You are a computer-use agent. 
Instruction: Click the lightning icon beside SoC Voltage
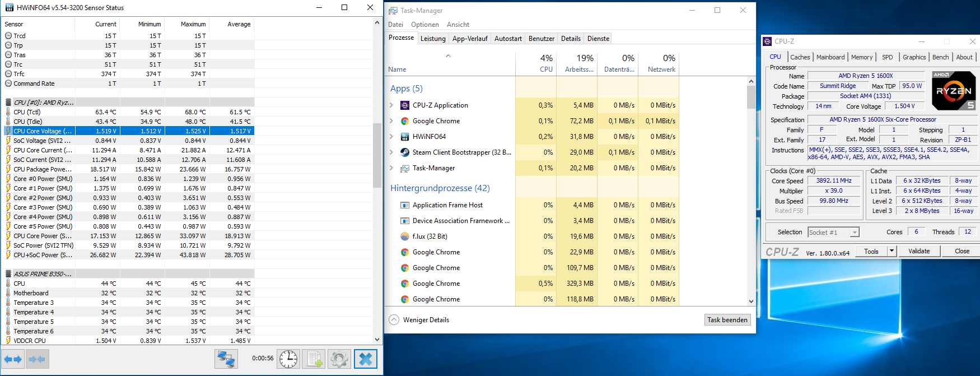(8, 141)
